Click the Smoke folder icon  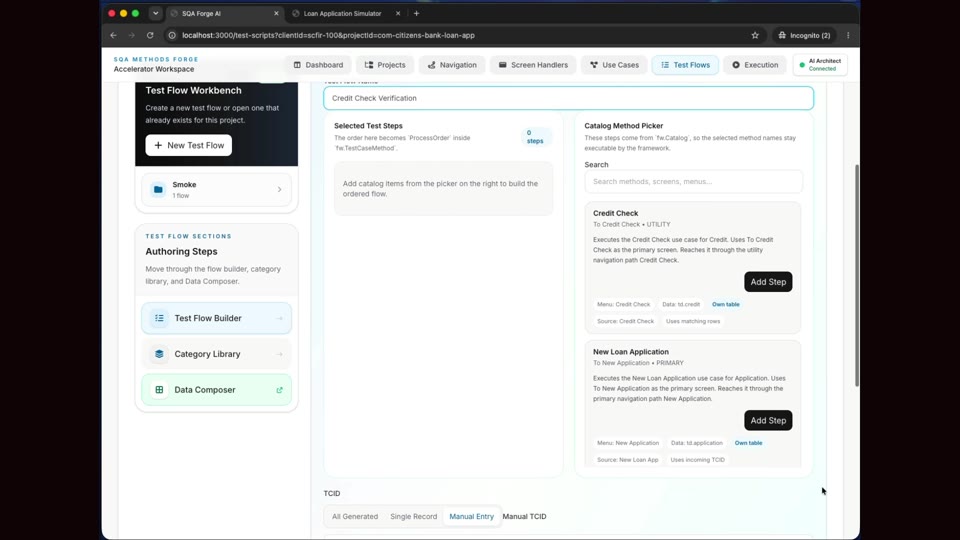[x=158, y=190]
